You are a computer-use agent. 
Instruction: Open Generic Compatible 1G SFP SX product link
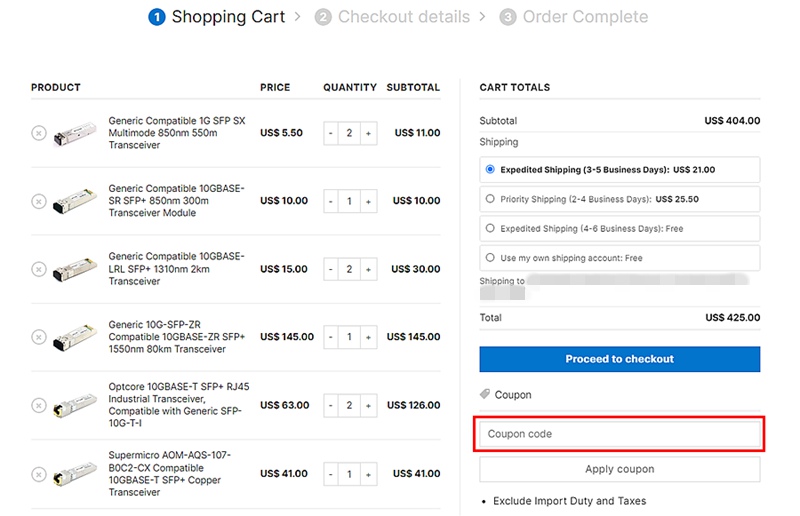pos(177,133)
